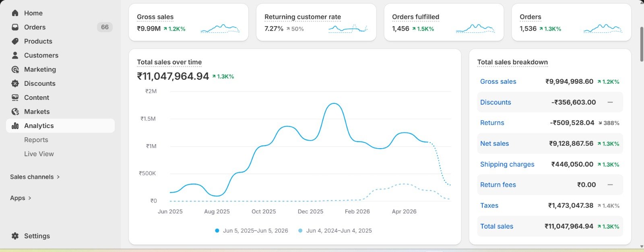Viewport: 644px width, 252px height.
Task: Click the Taxes link in breakdown
Action: 489,205
